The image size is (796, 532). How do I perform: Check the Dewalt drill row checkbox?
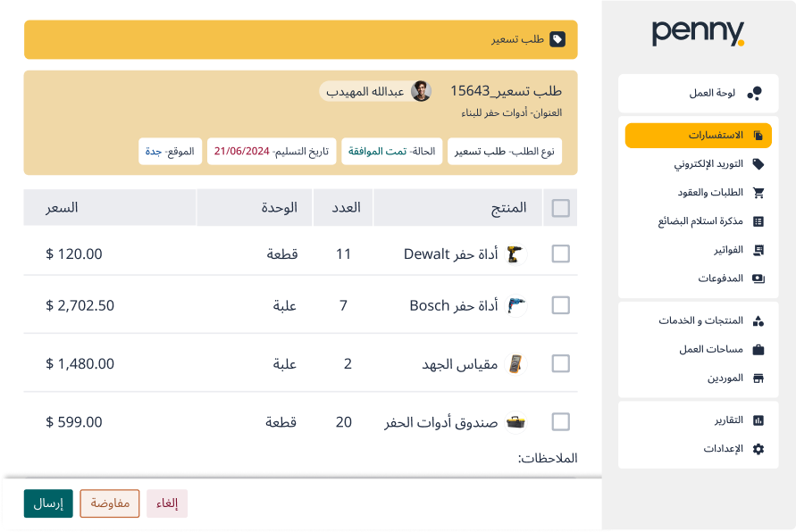pyautogui.click(x=561, y=254)
